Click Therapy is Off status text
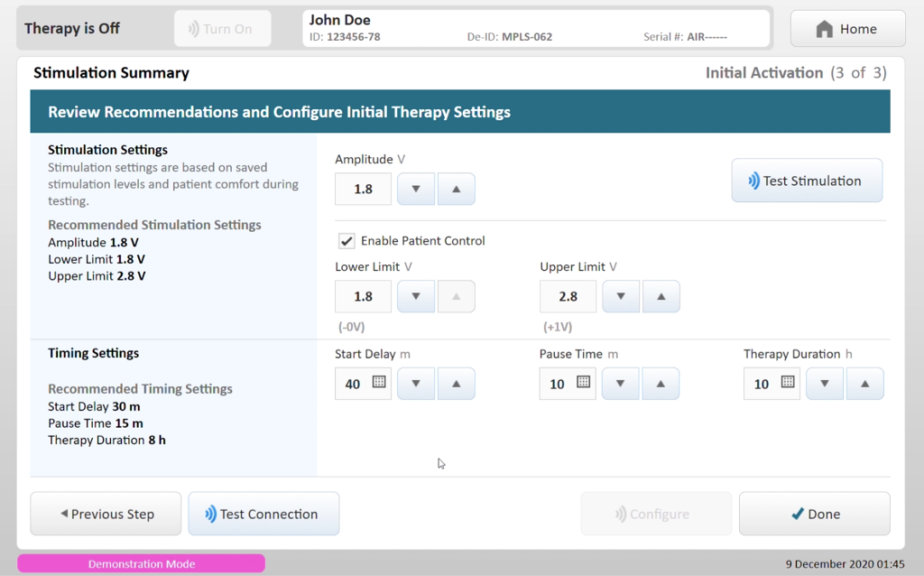The width and height of the screenshot is (924, 576). pos(72,28)
